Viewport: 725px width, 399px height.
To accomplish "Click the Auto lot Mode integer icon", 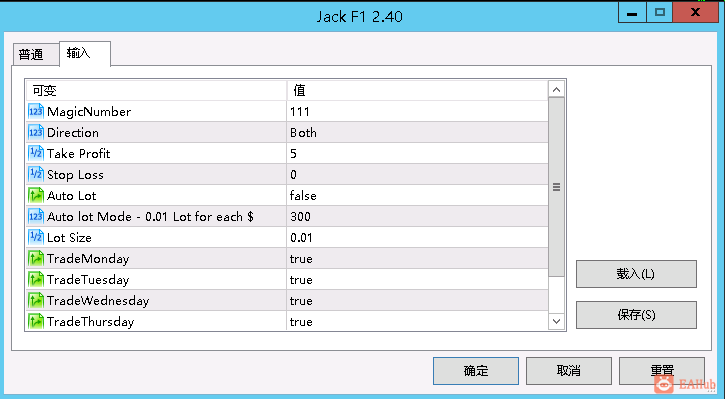I will 36,216.
